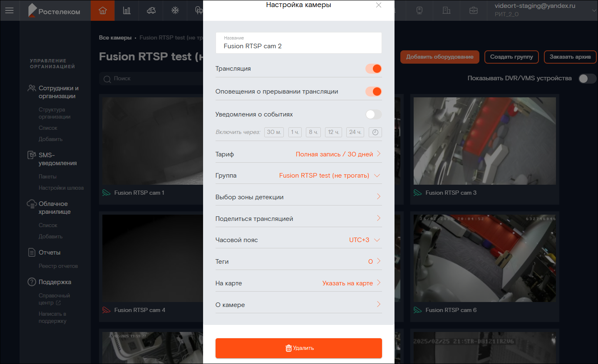Click the Сотрудники и организации people icon

[x=32, y=88]
